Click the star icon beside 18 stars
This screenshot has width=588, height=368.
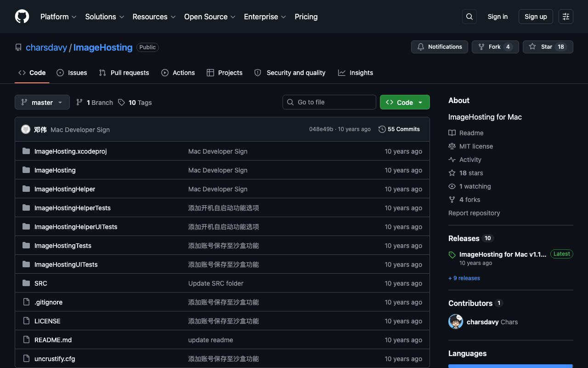452,173
